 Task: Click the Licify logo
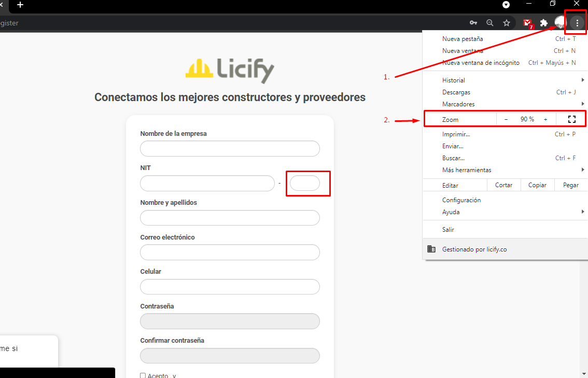230,70
